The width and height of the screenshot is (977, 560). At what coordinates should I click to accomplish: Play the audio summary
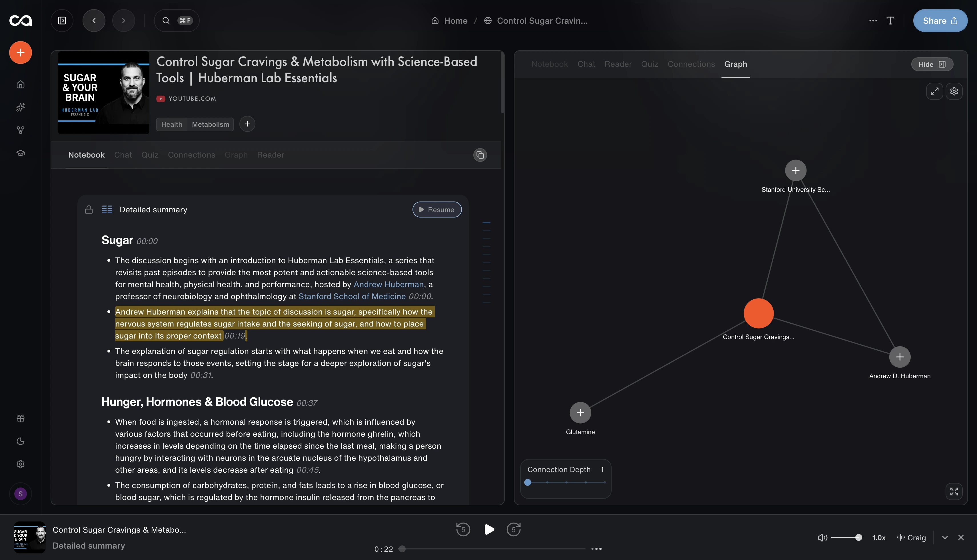[489, 529]
